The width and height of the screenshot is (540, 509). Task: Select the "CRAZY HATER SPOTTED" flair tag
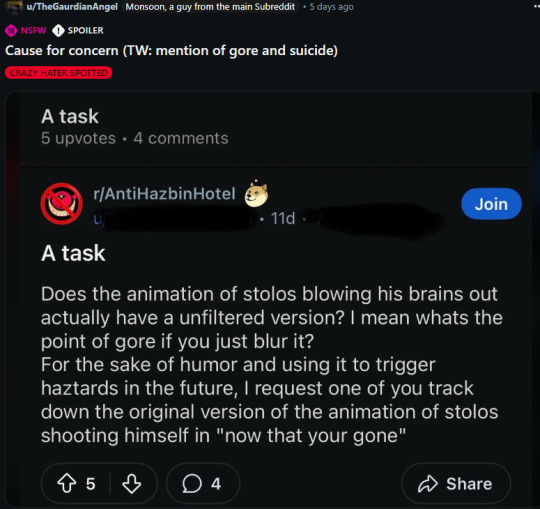click(x=59, y=73)
